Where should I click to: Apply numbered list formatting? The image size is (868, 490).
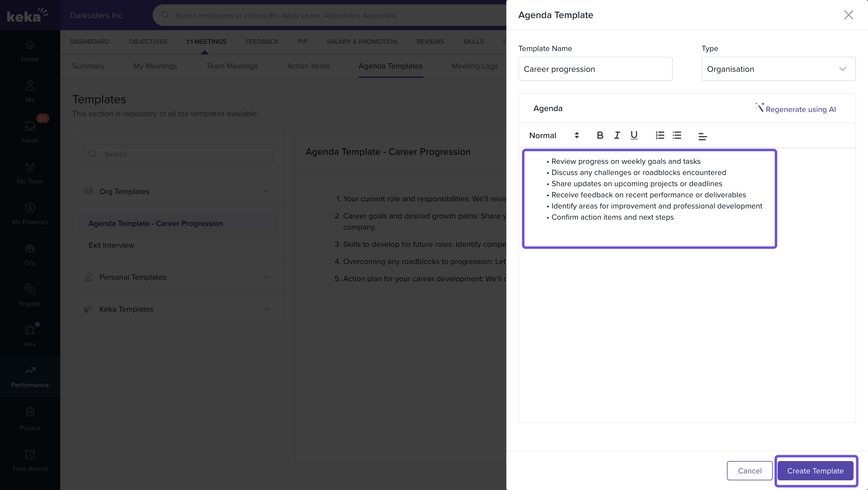click(660, 135)
